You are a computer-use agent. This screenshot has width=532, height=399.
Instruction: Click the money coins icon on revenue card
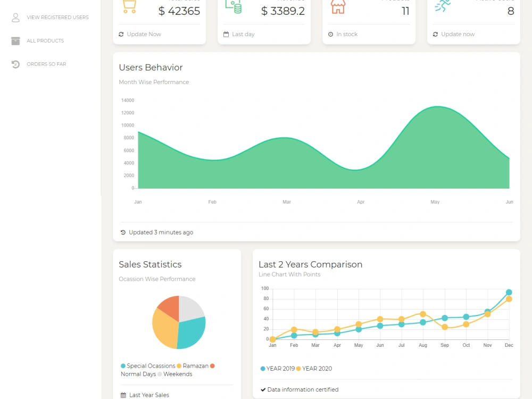234,6
